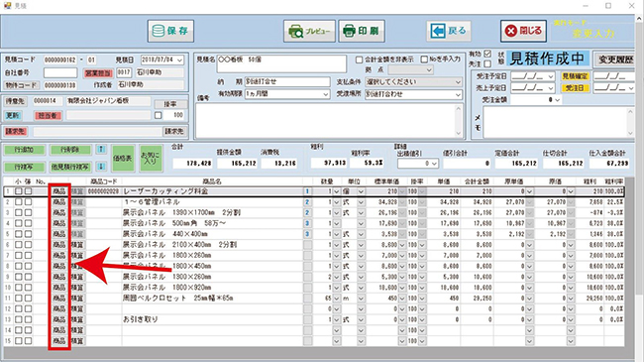Toggle checkbox left of 掛率 100 value
Screen dimensions: 644x362
[159, 116]
